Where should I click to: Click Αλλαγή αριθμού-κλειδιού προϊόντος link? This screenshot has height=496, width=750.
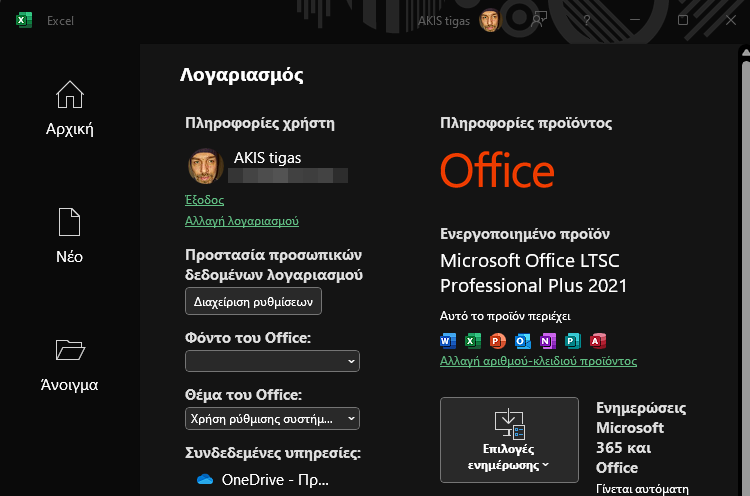[539, 361]
